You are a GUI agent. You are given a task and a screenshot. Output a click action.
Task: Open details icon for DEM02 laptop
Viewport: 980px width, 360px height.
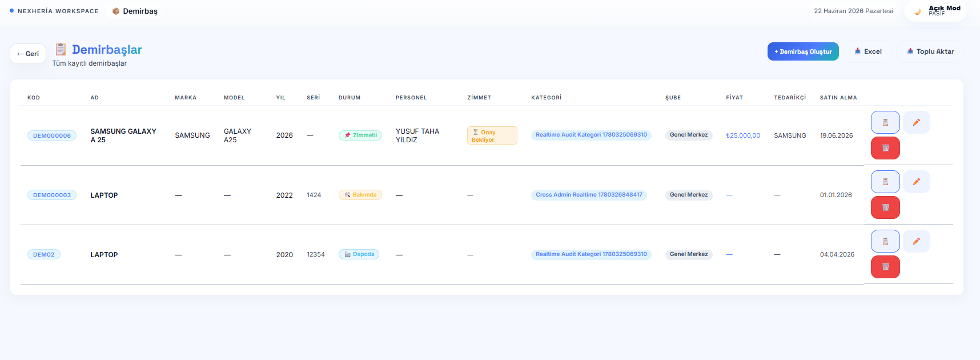click(x=885, y=241)
